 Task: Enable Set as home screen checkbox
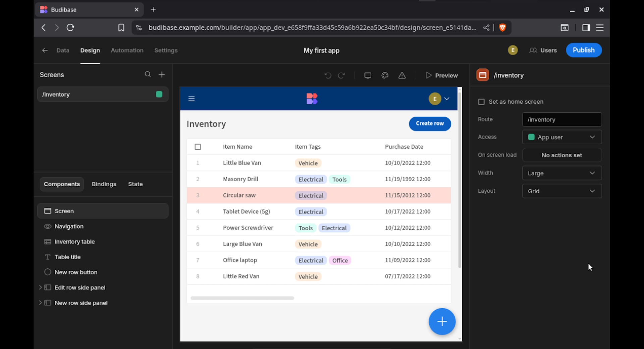point(481,102)
